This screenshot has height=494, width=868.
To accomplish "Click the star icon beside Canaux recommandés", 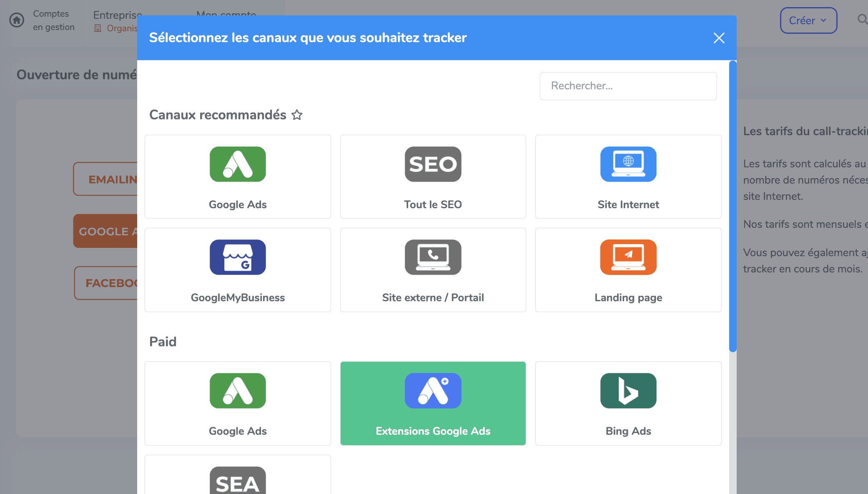I will (297, 115).
